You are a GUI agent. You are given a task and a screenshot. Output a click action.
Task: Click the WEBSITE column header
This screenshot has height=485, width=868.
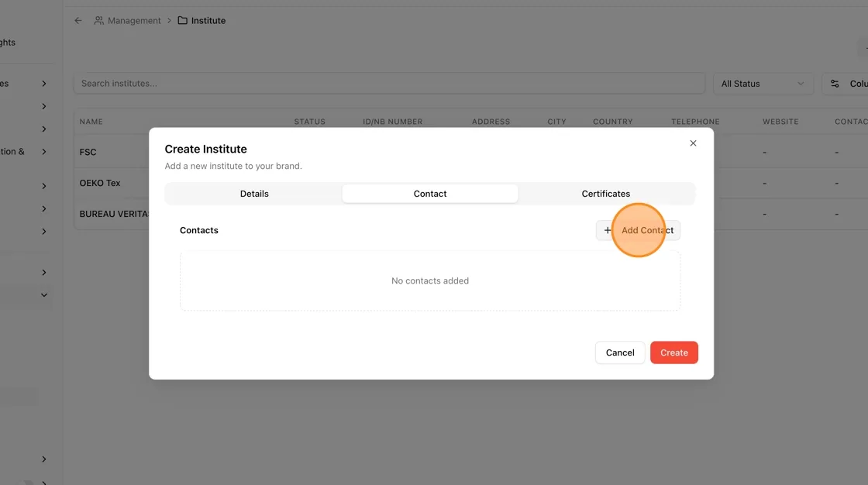tap(780, 121)
